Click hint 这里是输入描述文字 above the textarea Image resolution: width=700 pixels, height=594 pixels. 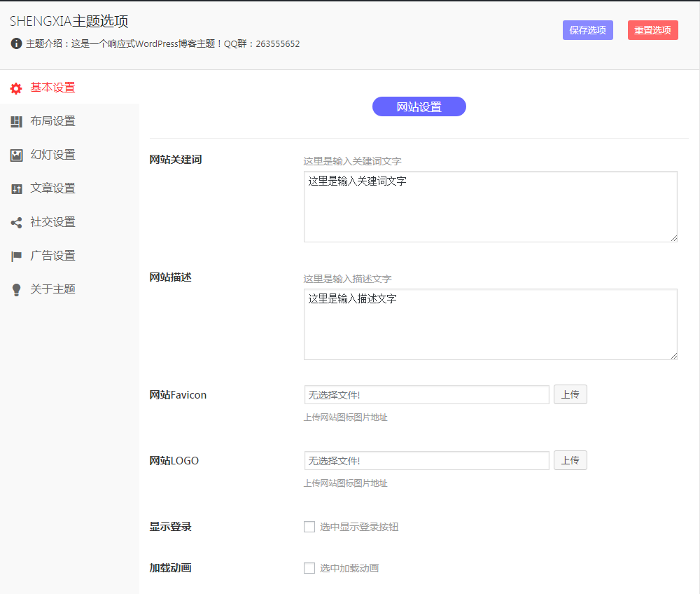347,279
